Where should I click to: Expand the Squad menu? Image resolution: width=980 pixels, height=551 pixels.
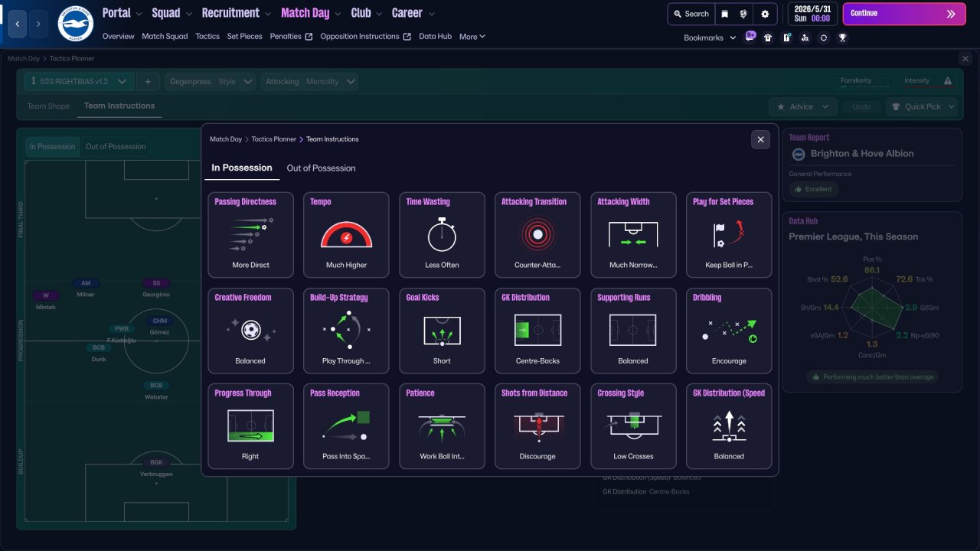click(172, 13)
